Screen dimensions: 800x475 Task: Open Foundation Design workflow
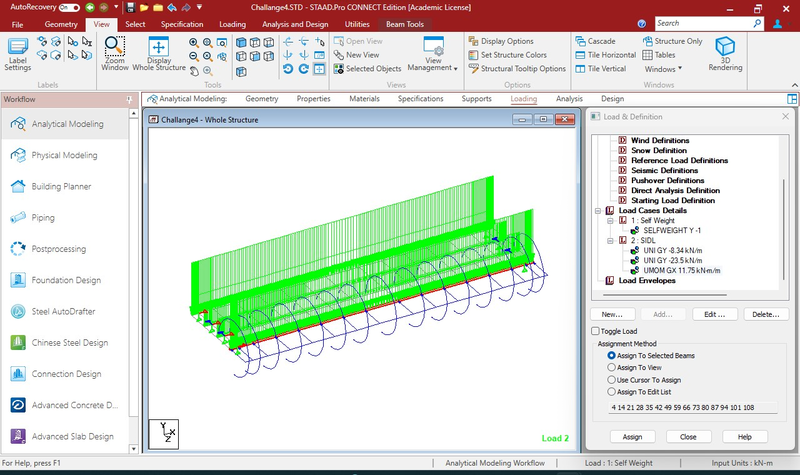coord(68,280)
